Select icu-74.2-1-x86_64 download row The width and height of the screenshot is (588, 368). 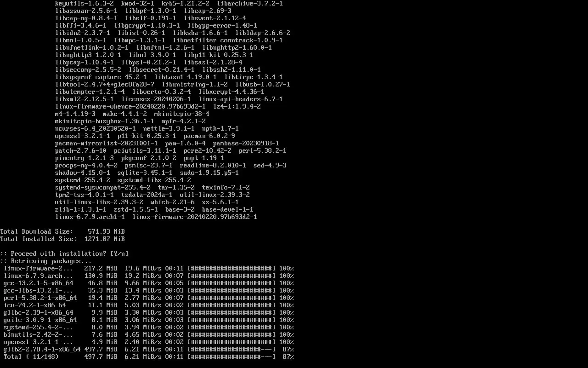pyautogui.click(x=149, y=305)
